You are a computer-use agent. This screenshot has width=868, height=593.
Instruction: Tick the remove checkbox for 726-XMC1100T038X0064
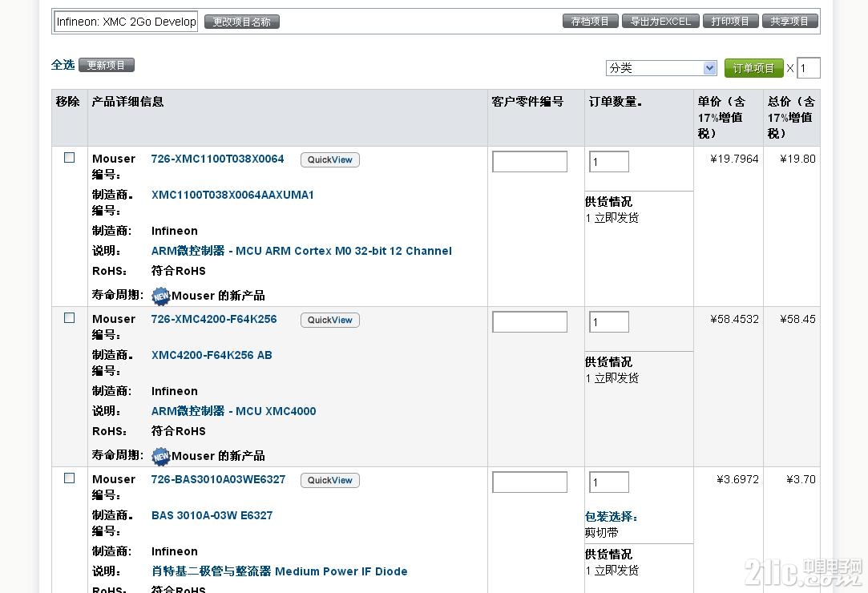[69, 158]
